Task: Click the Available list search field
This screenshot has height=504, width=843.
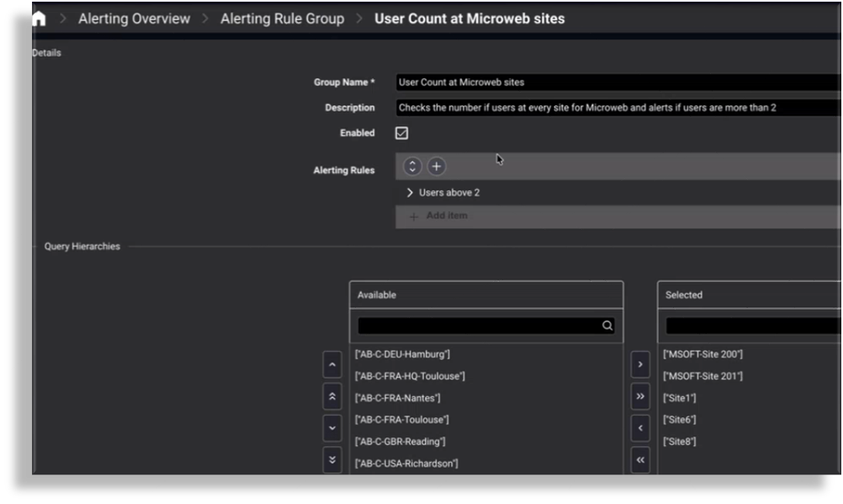Action: 486,326
